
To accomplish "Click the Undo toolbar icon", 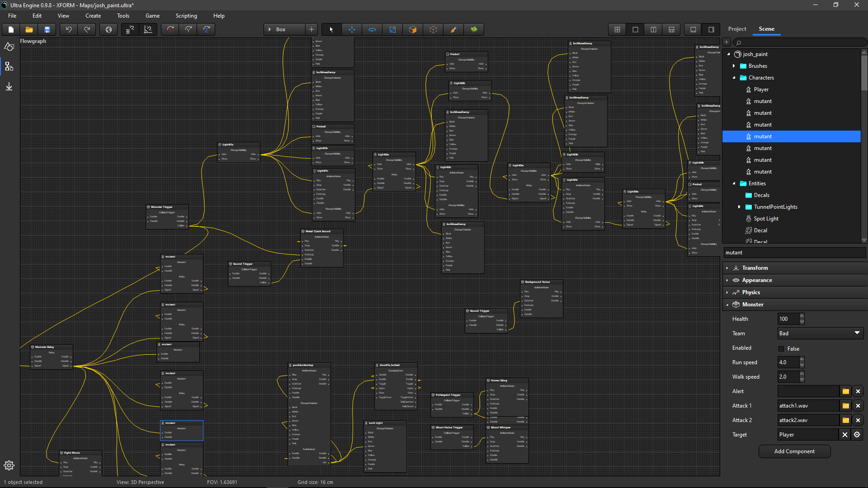I will (x=69, y=30).
